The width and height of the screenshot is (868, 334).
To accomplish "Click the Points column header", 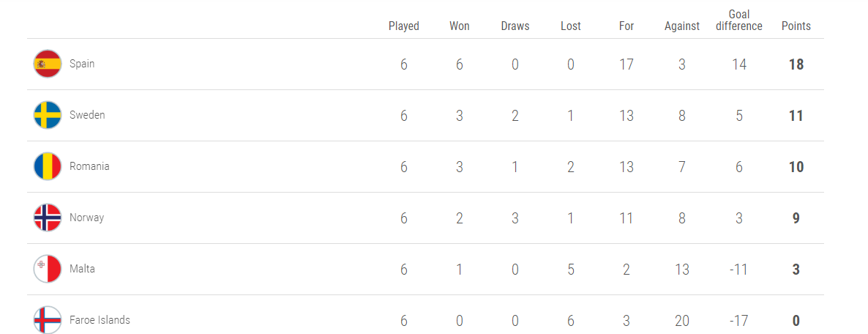I will click(796, 26).
